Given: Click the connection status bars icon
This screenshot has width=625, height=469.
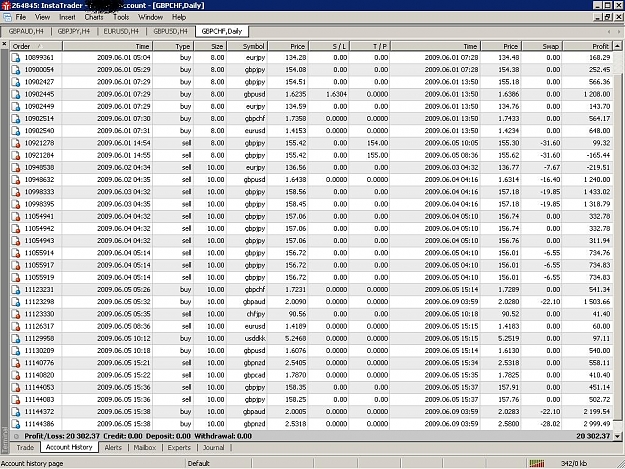Looking at the screenshot, I should click(x=537, y=463).
